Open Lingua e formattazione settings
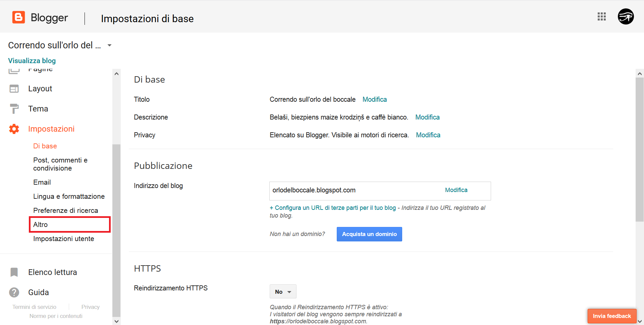This screenshot has height=325, width=644. tap(69, 196)
